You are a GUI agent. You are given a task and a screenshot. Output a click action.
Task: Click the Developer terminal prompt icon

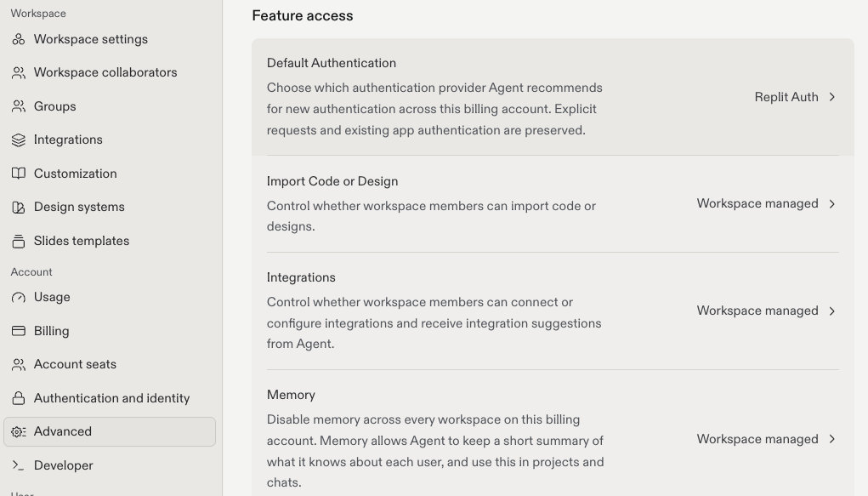tap(18, 465)
